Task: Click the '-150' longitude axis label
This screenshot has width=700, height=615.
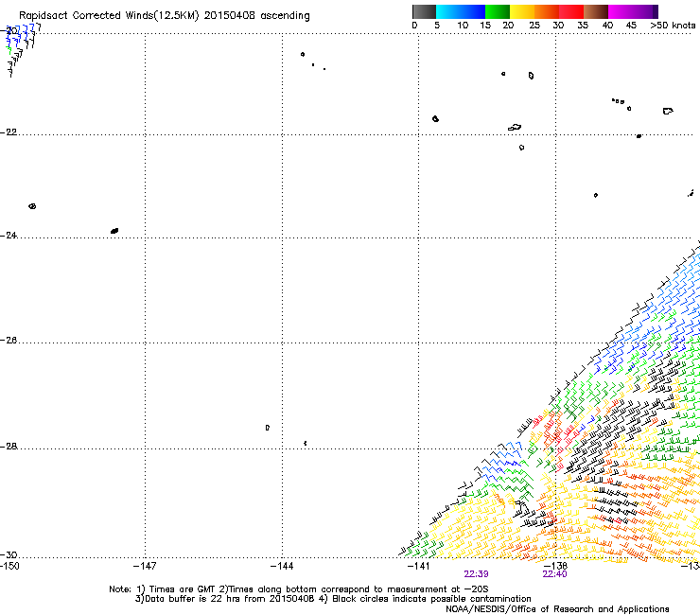Action: tap(9, 567)
